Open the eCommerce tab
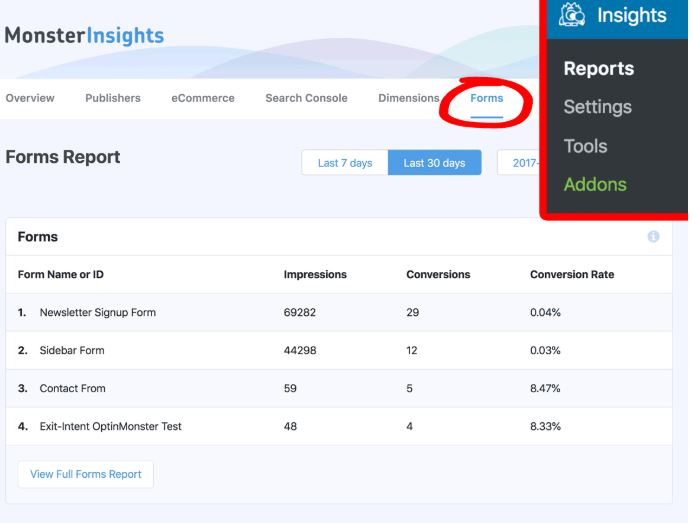 click(203, 98)
